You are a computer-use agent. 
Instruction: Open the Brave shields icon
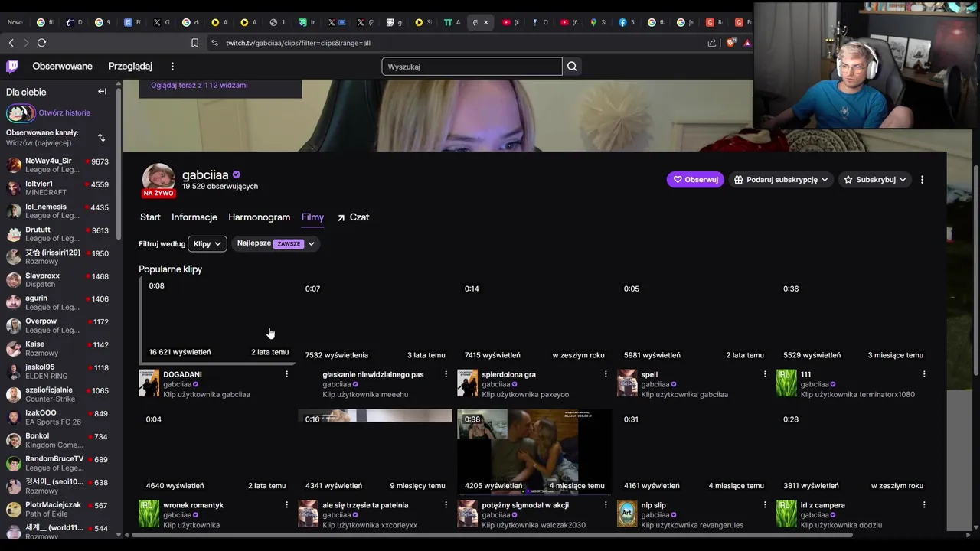coord(730,43)
